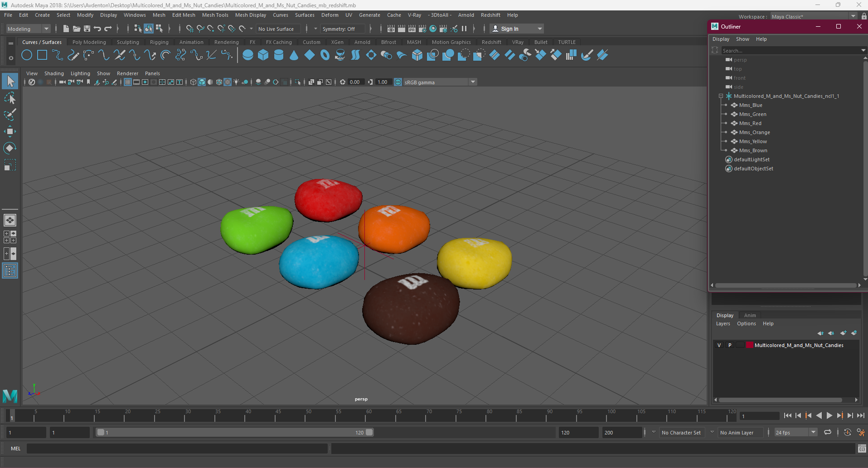This screenshot has height=468, width=868.
Task: Create a NURBS plane from shelf
Action: coord(310,55)
